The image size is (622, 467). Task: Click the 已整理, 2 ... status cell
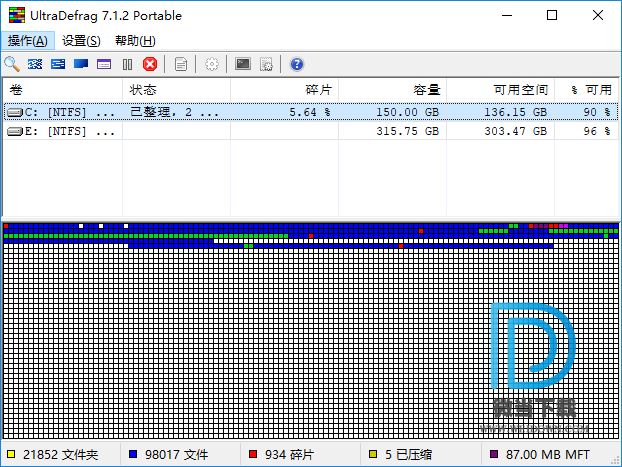pyautogui.click(x=175, y=112)
